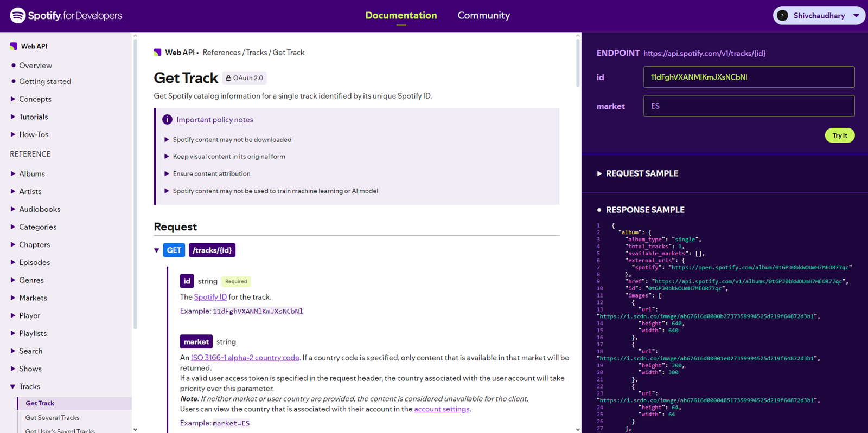Image resolution: width=868 pixels, height=433 pixels.
Task: Click the Web API icon in sidebar
Action: pyautogui.click(x=14, y=46)
